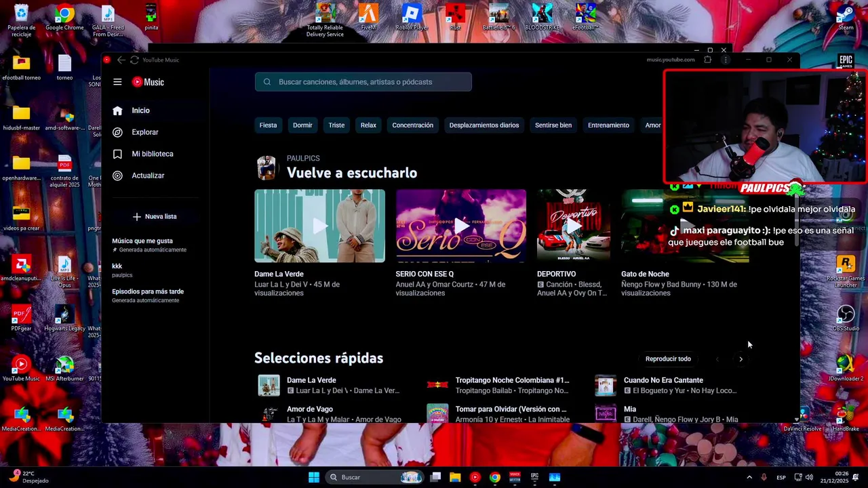Image resolution: width=868 pixels, height=488 pixels.
Task: Create a Nueva lista playlist
Action: point(155,216)
